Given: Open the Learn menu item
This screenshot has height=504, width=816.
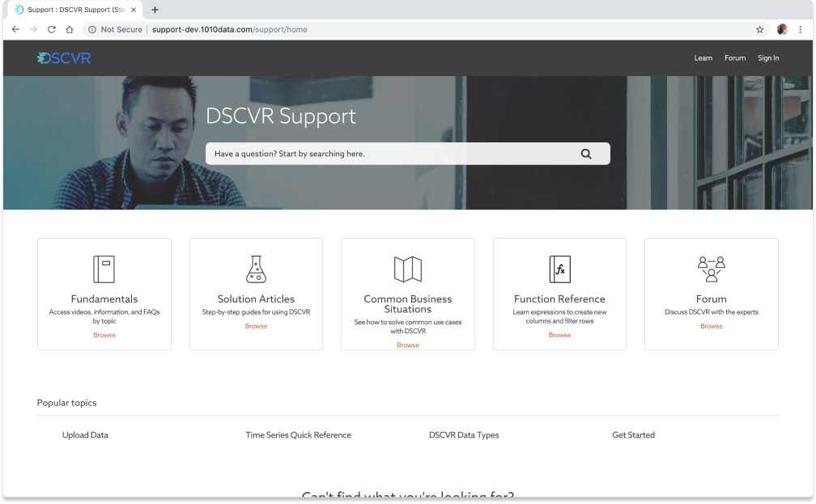Looking at the screenshot, I should pyautogui.click(x=703, y=58).
